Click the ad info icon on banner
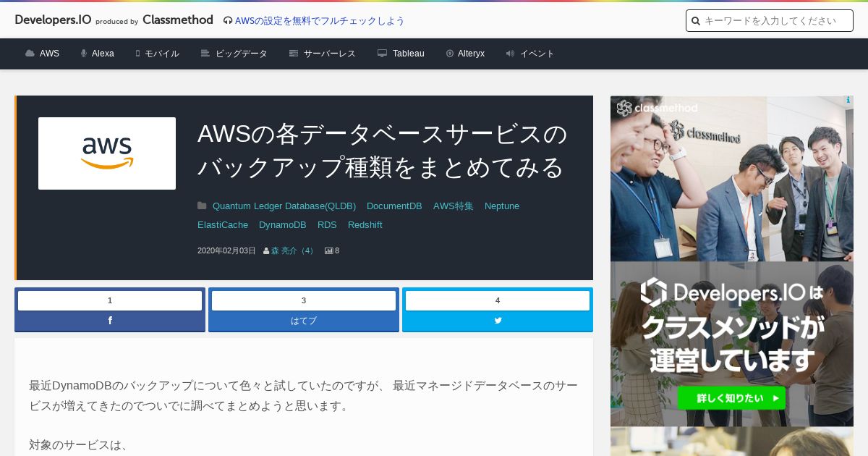The height and width of the screenshot is (456, 868). (848, 101)
